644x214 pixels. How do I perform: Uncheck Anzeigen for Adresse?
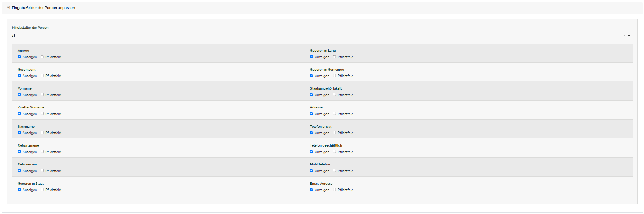(x=311, y=114)
